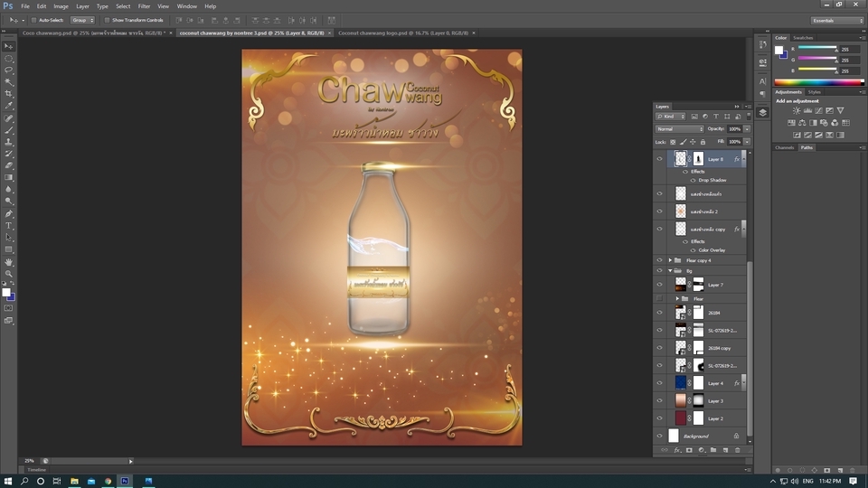Image resolution: width=868 pixels, height=488 pixels.
Task: Hide the Background layer eye
Action: pyautogui.click(x=659, y=436)
